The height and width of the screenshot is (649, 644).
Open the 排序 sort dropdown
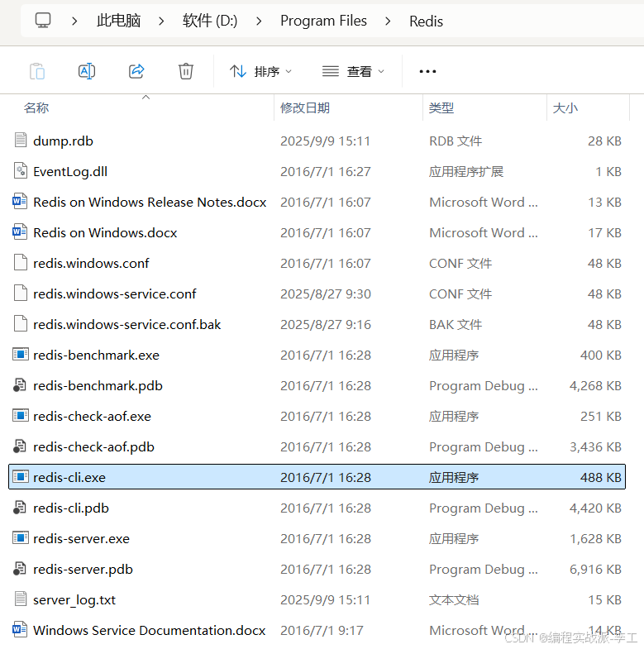pyautogui.click(x=260, y=72)
